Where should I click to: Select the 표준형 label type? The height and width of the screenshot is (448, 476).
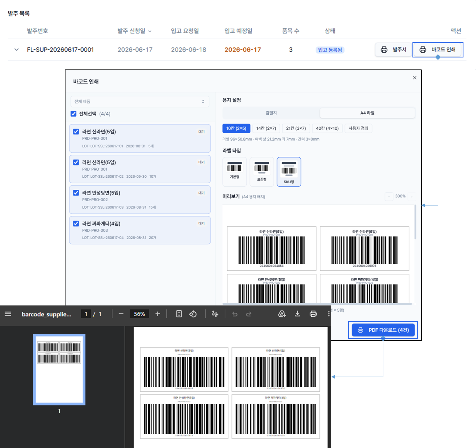262,172
